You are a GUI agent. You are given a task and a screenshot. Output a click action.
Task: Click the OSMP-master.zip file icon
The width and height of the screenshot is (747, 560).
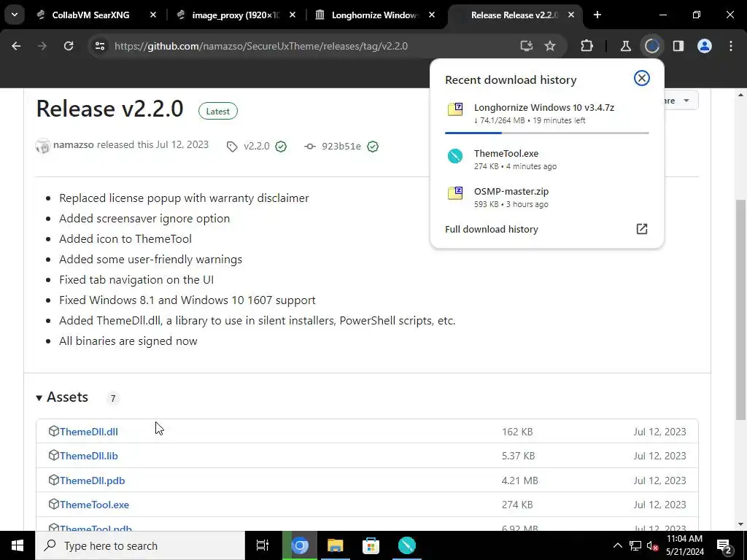point(455,193)
